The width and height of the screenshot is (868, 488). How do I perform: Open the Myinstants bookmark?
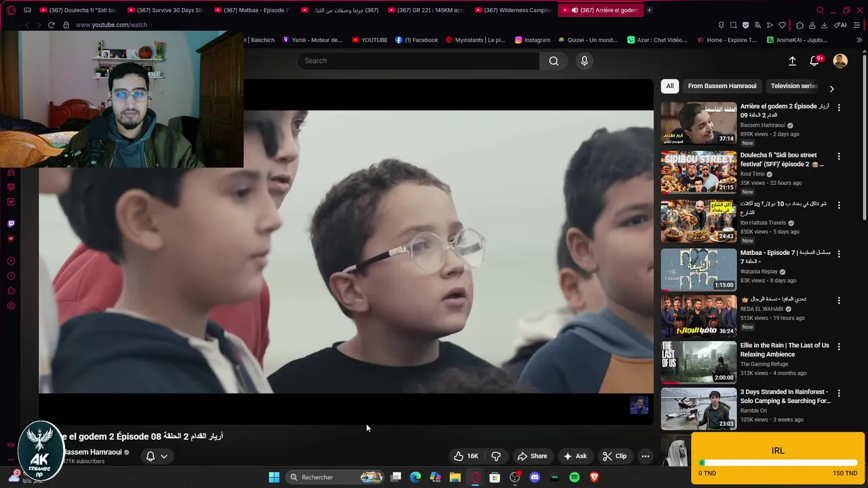(475, 40)
